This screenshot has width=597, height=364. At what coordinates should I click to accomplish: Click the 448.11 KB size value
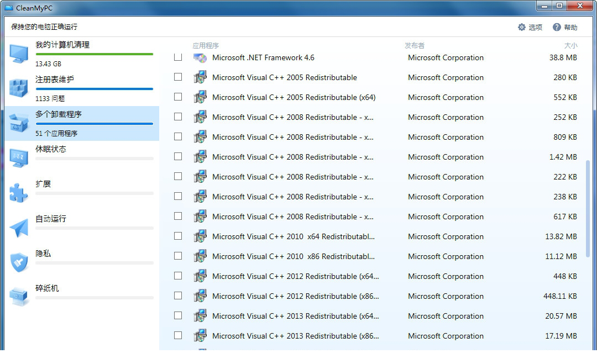(x=560, y=296)
